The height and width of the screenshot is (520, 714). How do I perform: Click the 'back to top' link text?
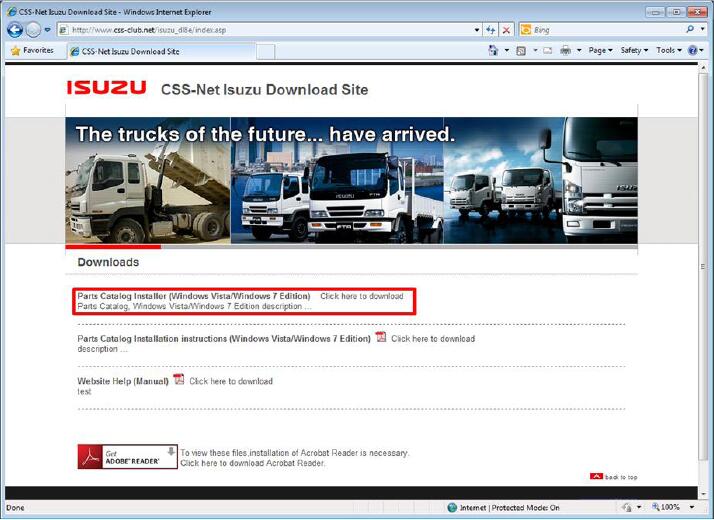(621, 477)
